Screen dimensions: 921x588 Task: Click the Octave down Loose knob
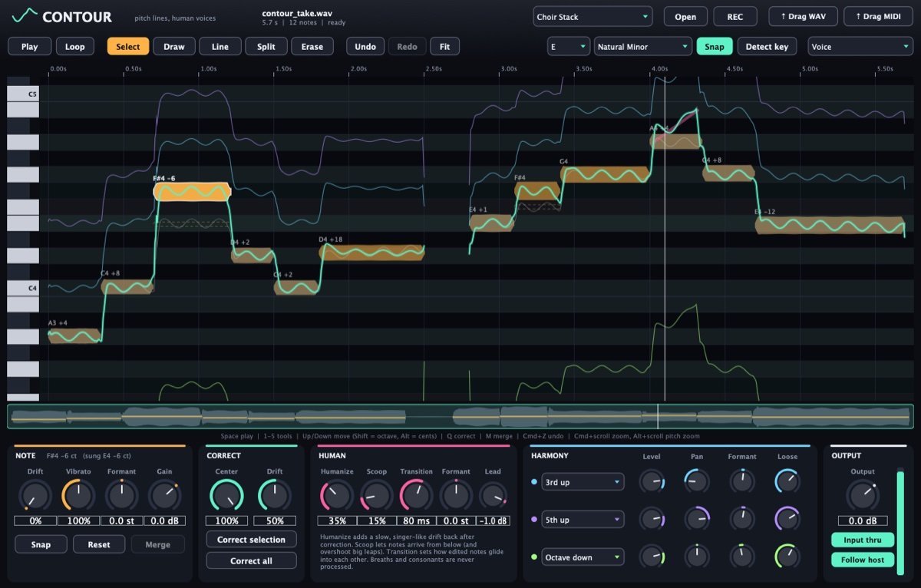[x=787, y=557]
